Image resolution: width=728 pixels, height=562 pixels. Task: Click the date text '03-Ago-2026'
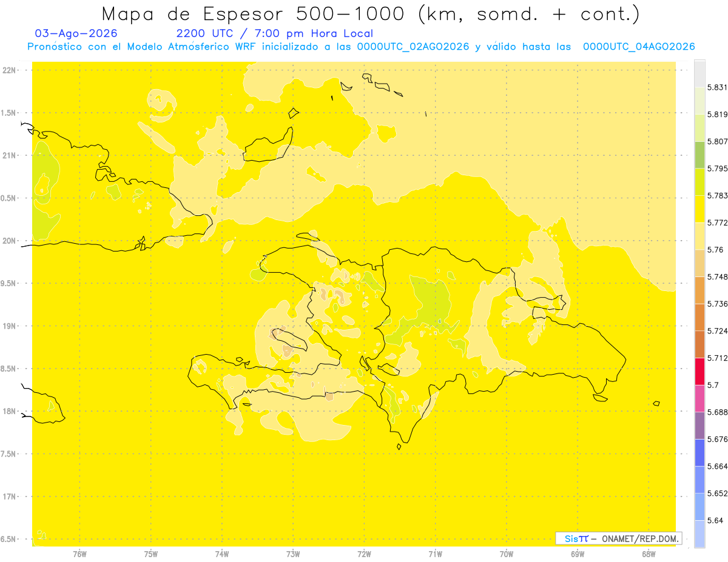click(x=76, y=33)
